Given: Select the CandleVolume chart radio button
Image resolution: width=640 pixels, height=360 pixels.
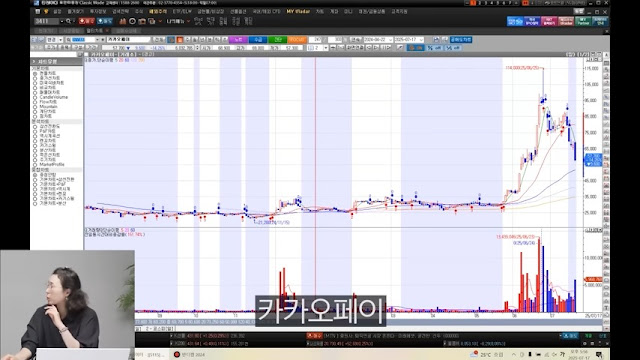Looking at the screenshot, I should 35,97.
